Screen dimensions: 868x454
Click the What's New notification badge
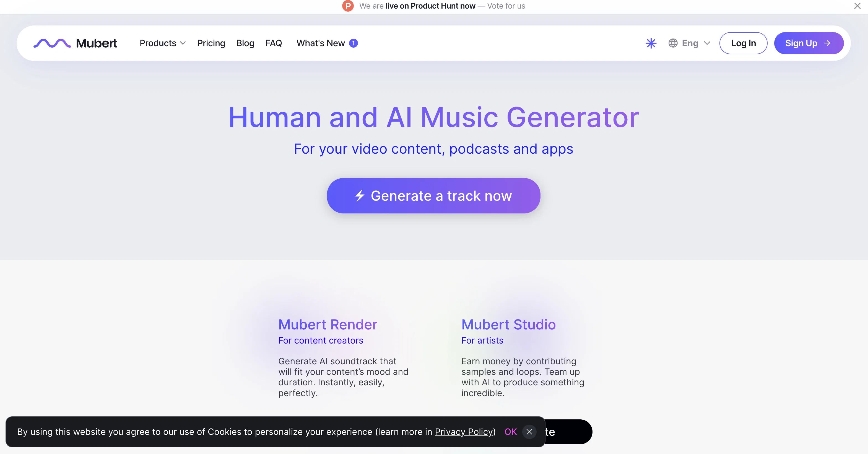pos(353,43)
